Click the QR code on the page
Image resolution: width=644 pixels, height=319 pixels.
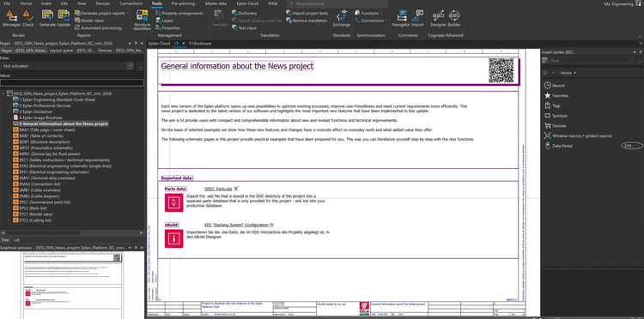(x=501, y=70)
